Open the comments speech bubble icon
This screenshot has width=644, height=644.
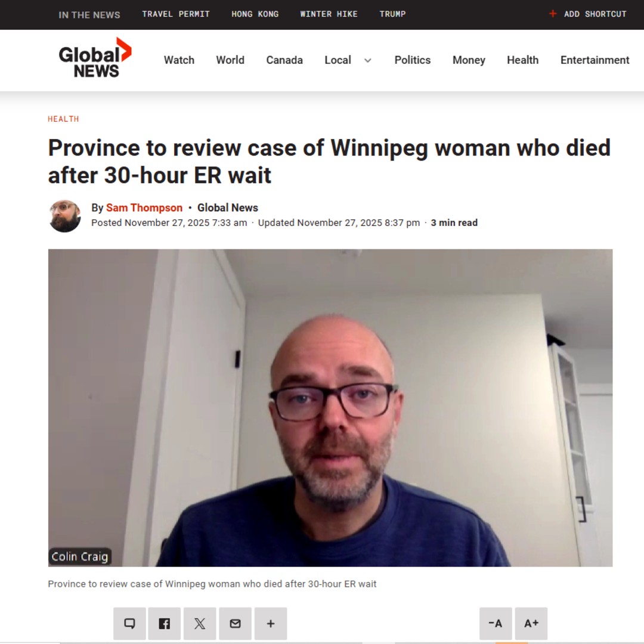click(x=129, y=624)
